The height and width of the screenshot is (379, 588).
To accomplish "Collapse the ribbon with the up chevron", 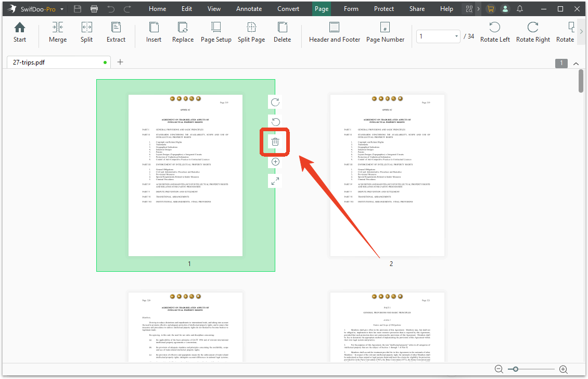I will 576,64.
